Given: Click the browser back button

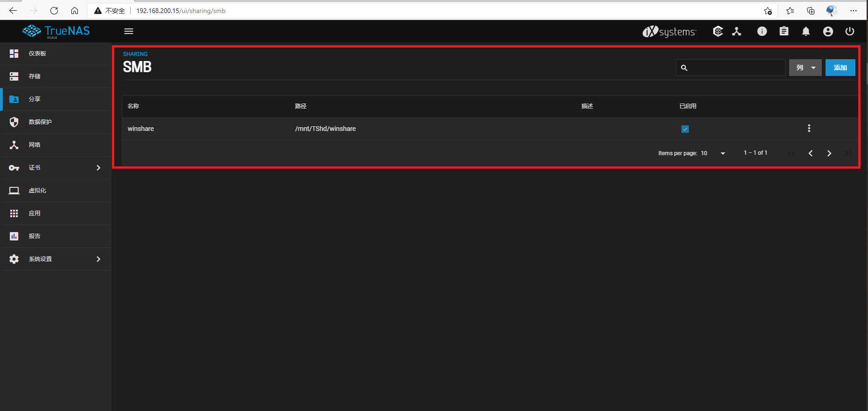Looking at the screenshot, I should pos(13,10).
